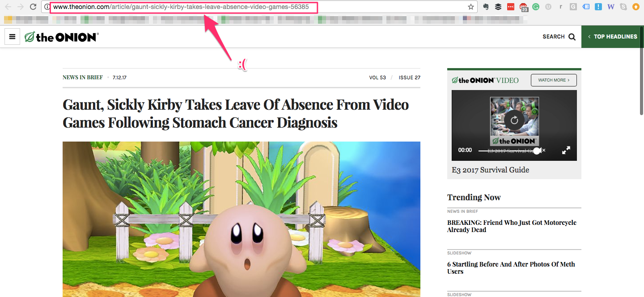View site info icon in address bar
The width and height of the screenshot is (644, 297).
coord(47,7)
